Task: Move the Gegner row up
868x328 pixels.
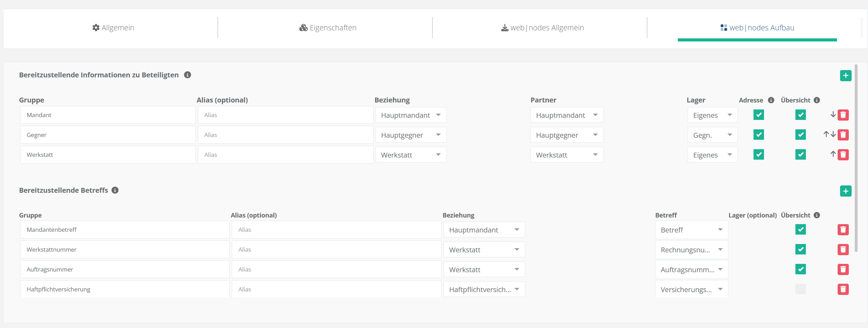Action: 826,134
